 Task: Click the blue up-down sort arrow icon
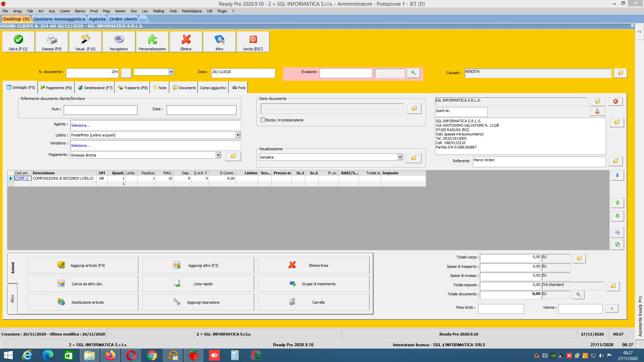pyautogui.click(x=617, y=175)
